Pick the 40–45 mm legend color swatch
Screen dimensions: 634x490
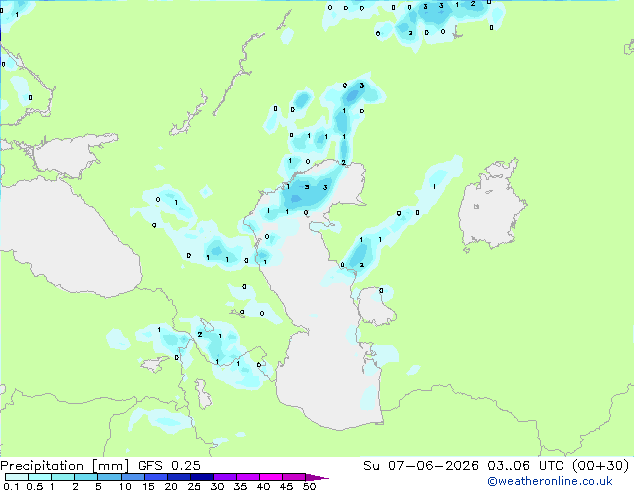271,477
